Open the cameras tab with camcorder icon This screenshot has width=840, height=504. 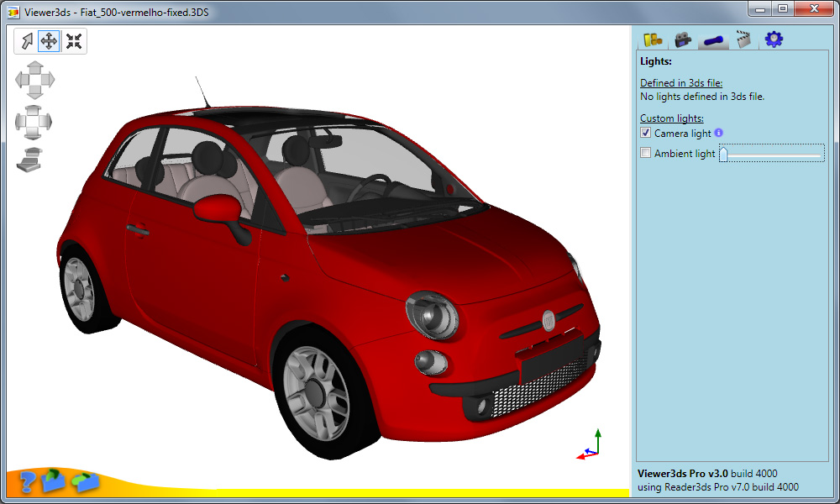[x=682, y=39]
